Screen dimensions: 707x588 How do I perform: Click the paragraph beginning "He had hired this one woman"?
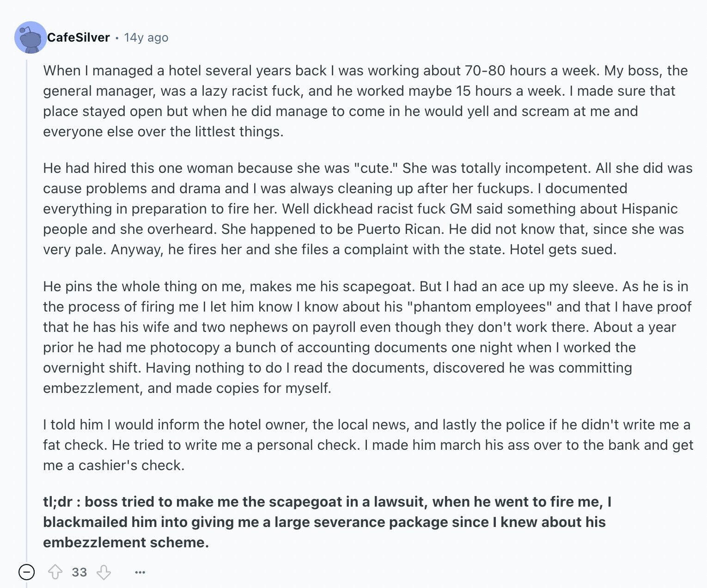[x=368, y=208]
